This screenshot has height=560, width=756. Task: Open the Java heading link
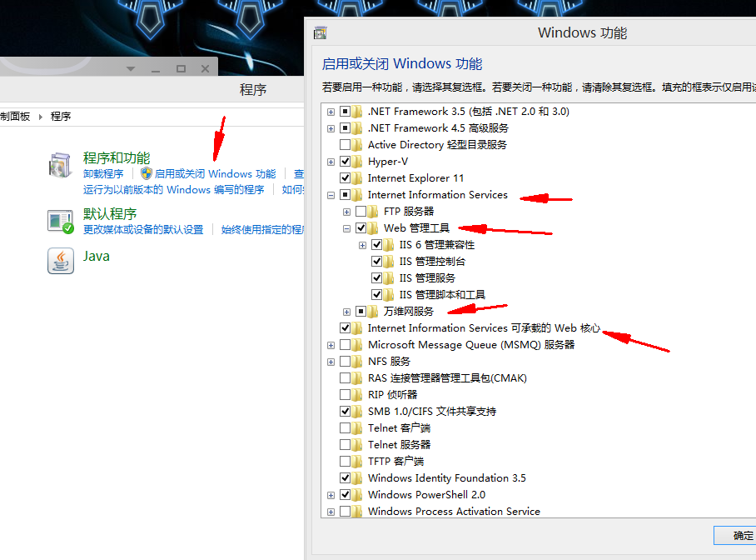click(x=97, y=256)
